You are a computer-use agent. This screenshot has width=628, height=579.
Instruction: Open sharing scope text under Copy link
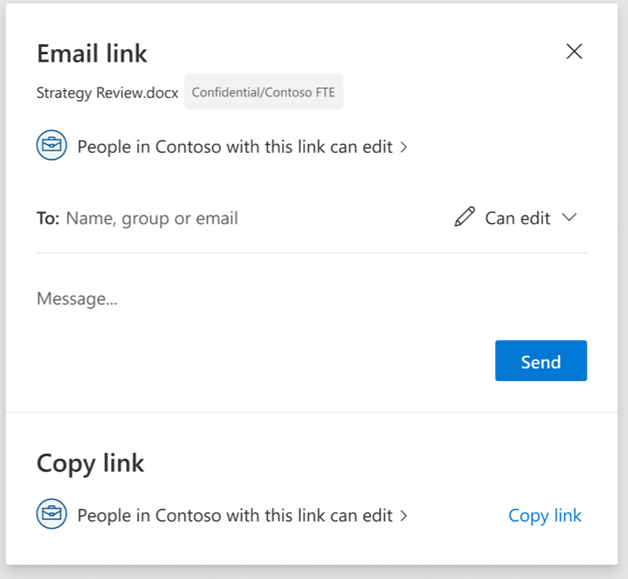(235, 516)
